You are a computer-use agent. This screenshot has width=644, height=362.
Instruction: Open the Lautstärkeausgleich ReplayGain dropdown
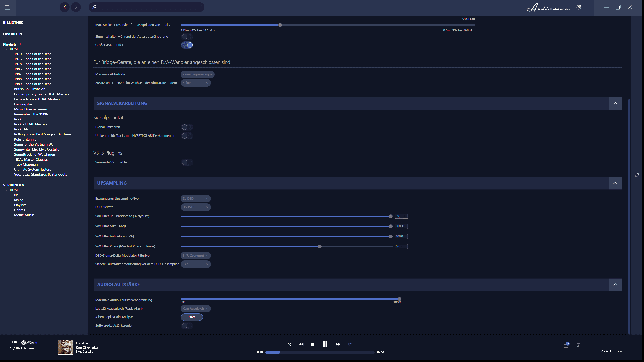[195, 309]
